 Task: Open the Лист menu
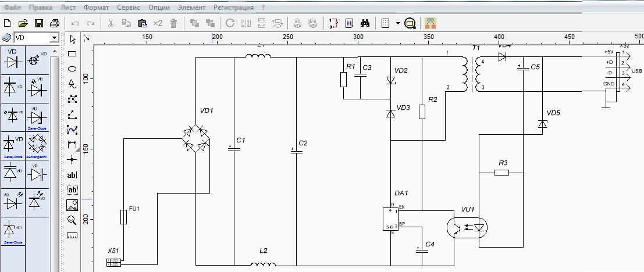click(x=67, y=8)
